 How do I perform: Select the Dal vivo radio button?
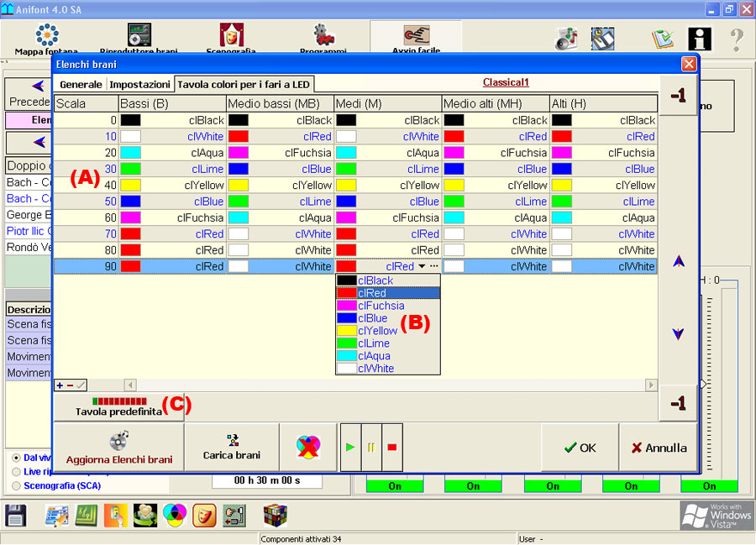point(17,458)
